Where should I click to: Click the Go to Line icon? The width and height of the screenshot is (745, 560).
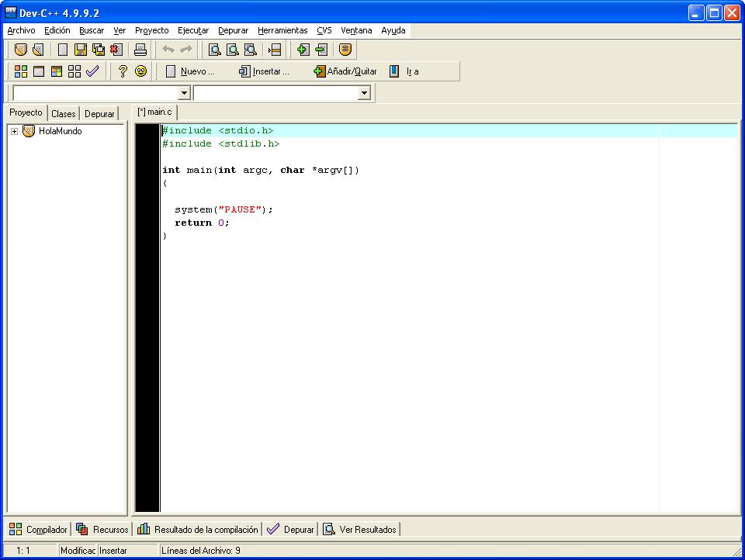[275, 50]
